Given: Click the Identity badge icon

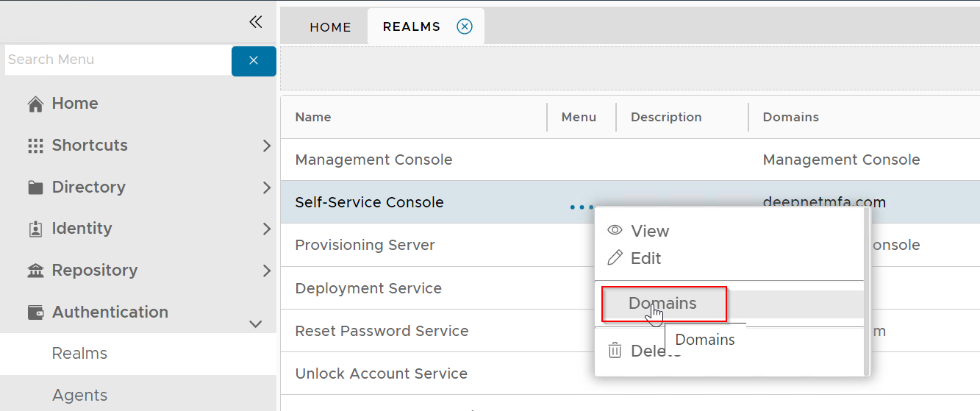Looking at the screenshot, I should [35, 229].
